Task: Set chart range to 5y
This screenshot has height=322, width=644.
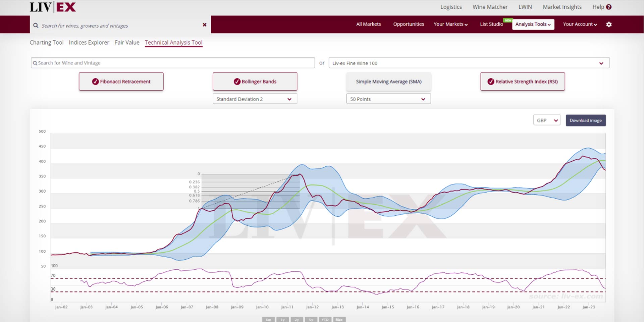Action: tap(311, 320)
